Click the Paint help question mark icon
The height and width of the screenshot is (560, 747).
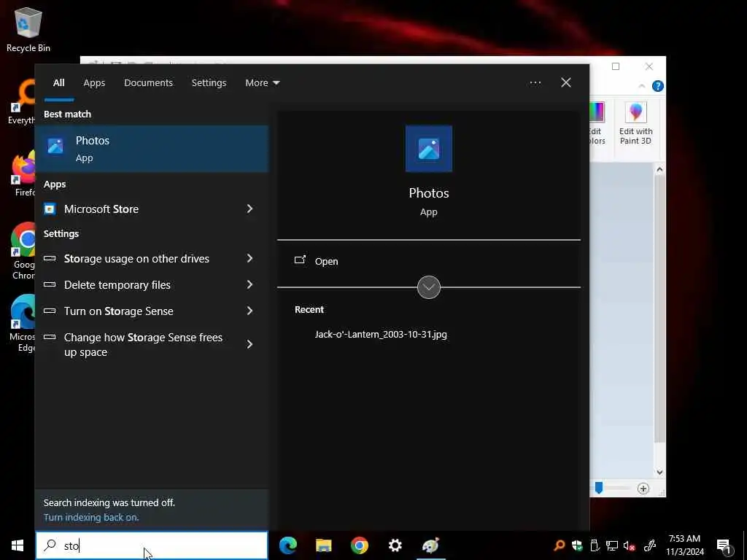tap(657, 86)
